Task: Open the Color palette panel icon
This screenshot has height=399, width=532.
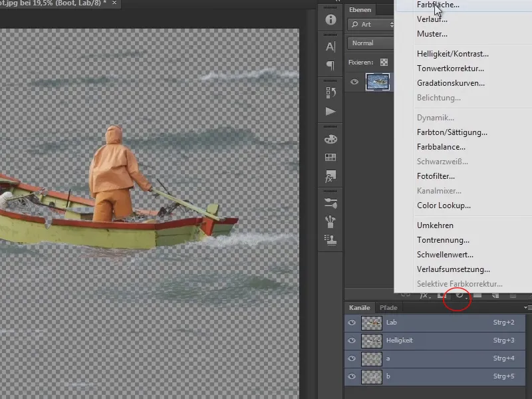Action: 331,139
